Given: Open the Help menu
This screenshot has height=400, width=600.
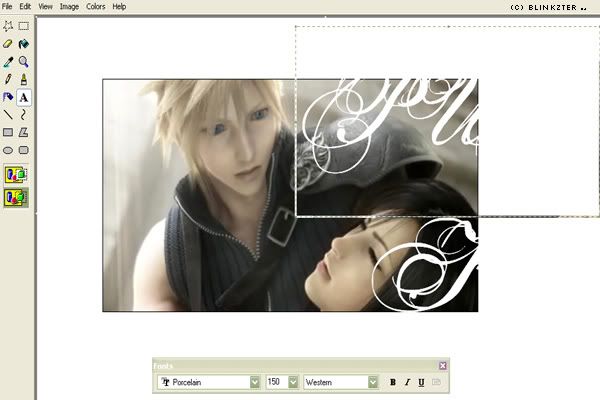Looking at the screenshot, I should [119, 7].
